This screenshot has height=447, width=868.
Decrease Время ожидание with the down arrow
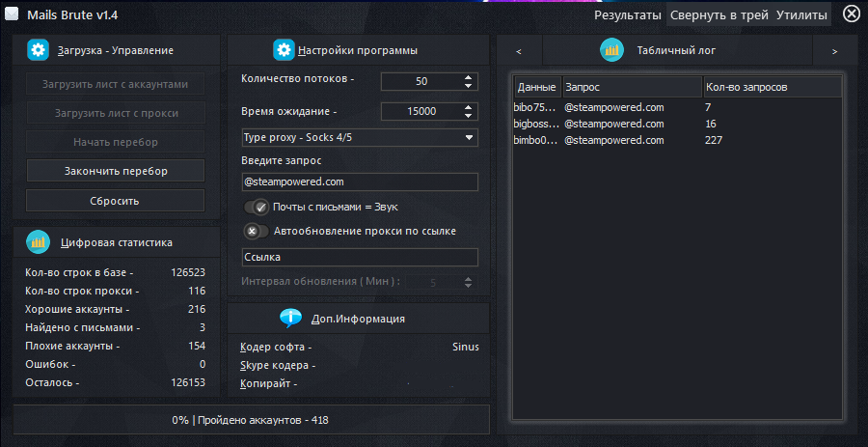[x=469, y=116]
